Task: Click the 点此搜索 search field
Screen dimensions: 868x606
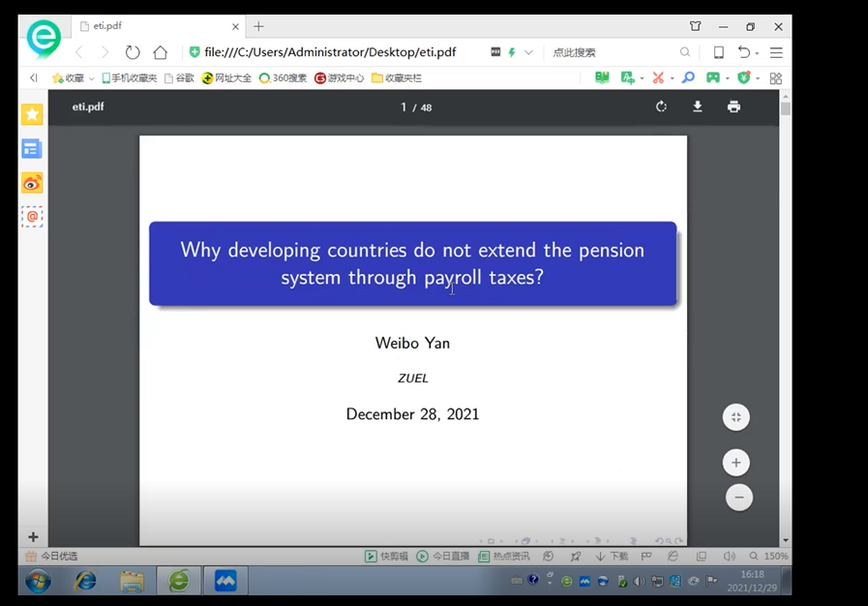Action: 610,52
